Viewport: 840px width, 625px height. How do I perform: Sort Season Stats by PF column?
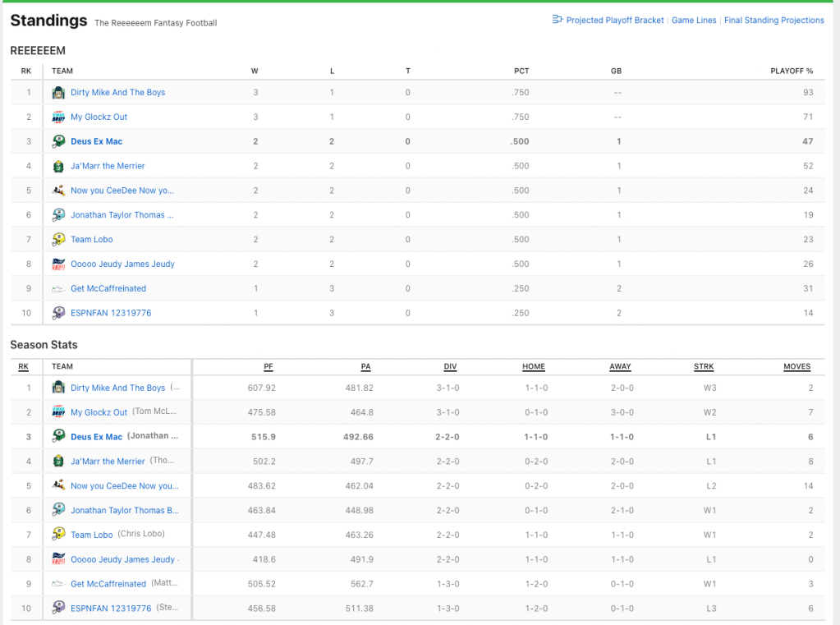[x=269, y=367]
